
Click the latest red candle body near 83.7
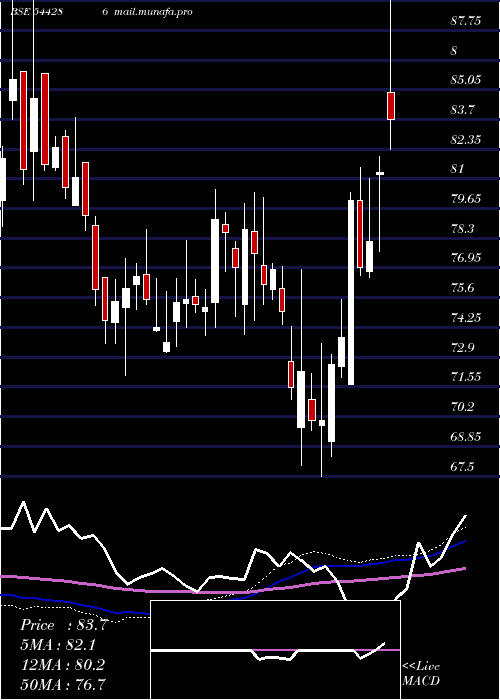click(391, 106)
